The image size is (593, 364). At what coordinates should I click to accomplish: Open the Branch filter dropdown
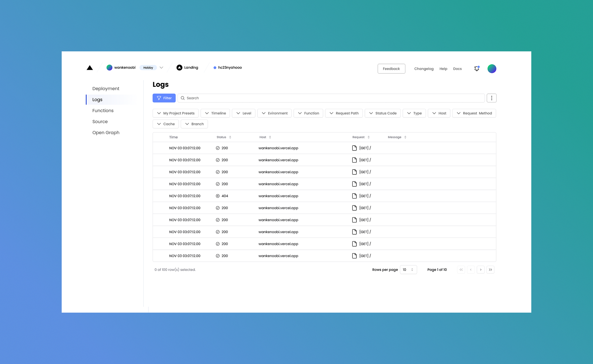(194, 124)
